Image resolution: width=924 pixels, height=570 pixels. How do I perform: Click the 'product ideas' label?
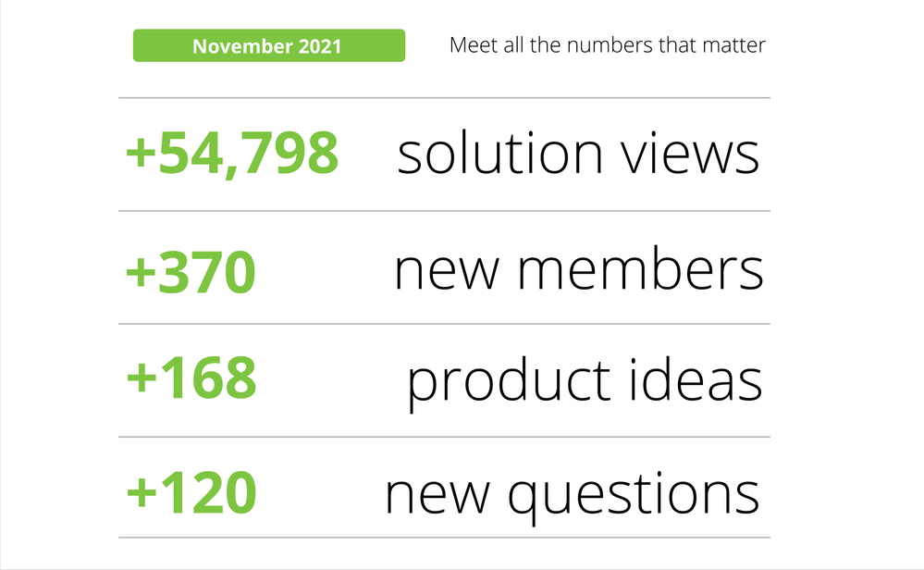585,383
